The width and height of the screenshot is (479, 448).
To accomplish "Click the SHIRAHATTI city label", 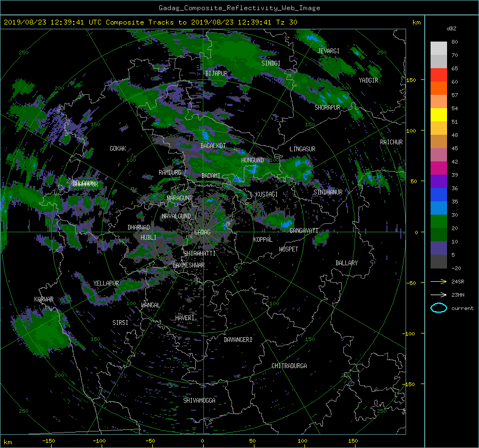I will pos(200,254).
